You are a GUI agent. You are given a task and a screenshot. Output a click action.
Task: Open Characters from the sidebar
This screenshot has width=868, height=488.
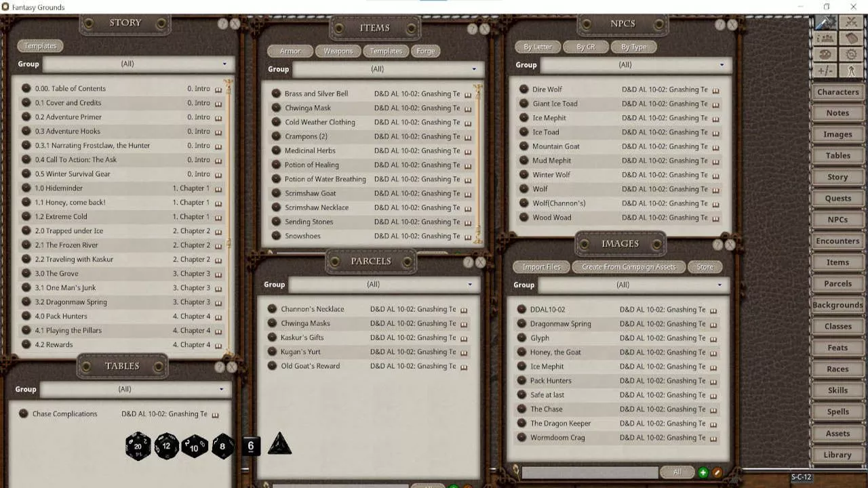[x=837, y=92]
